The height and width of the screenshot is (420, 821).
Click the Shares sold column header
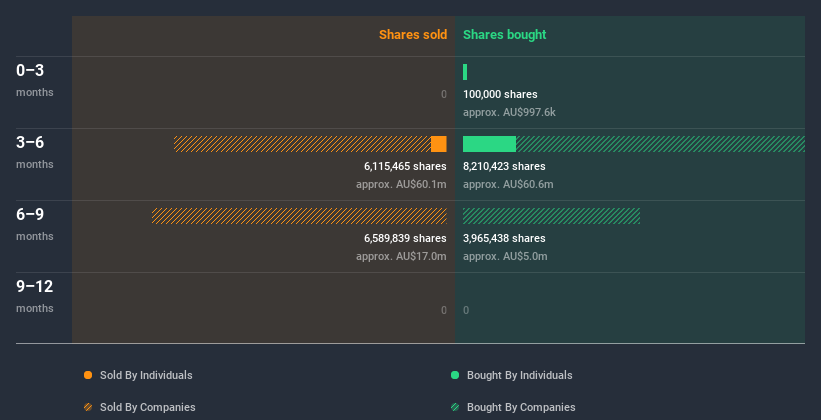click(x=413, y=35)
